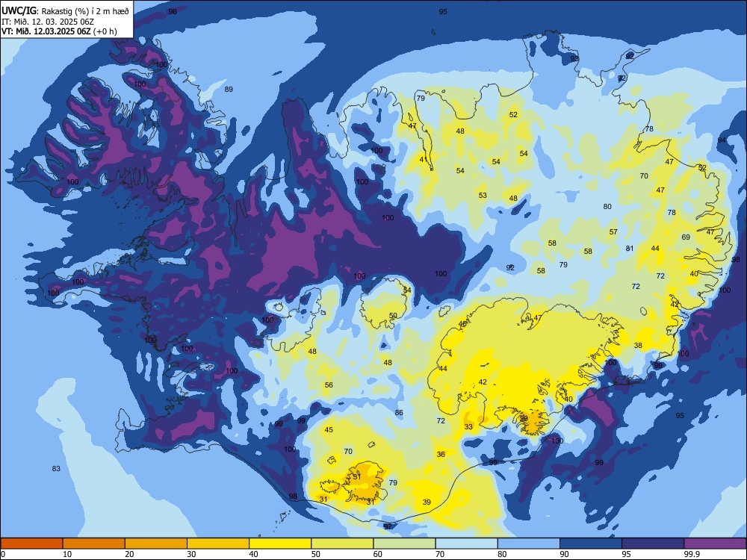Click the humidity value "69"

coord(686,237)
